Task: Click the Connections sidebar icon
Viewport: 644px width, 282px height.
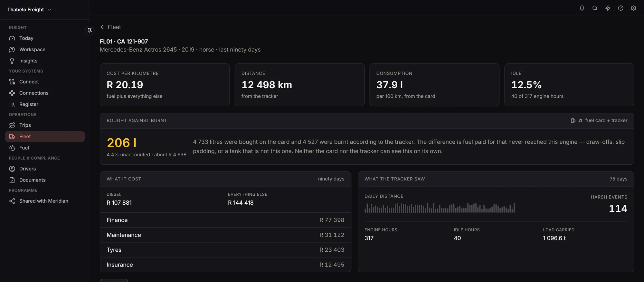Action: [x=12, y=93]
